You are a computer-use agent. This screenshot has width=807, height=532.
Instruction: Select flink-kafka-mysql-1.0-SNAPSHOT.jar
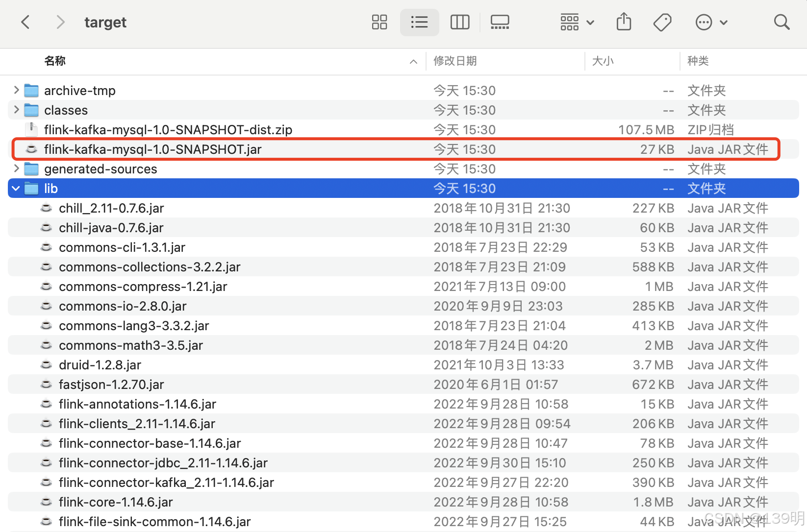(x=152, y=149)
